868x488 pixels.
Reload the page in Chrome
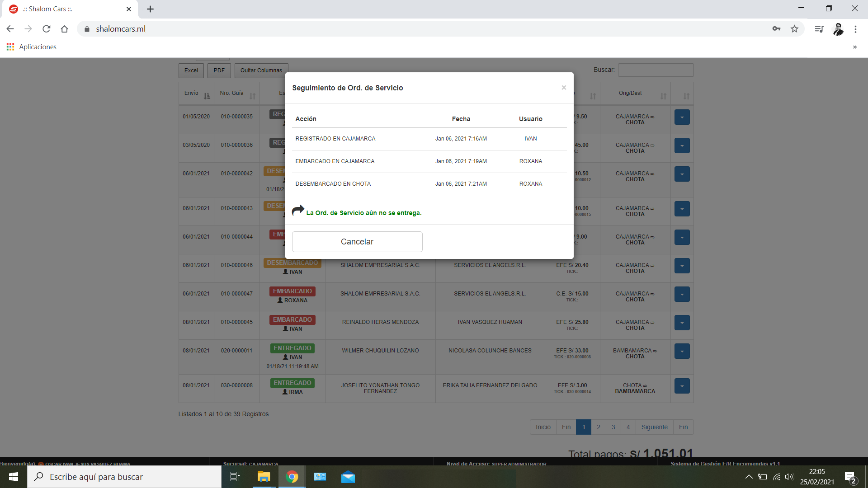pos(46,29)
